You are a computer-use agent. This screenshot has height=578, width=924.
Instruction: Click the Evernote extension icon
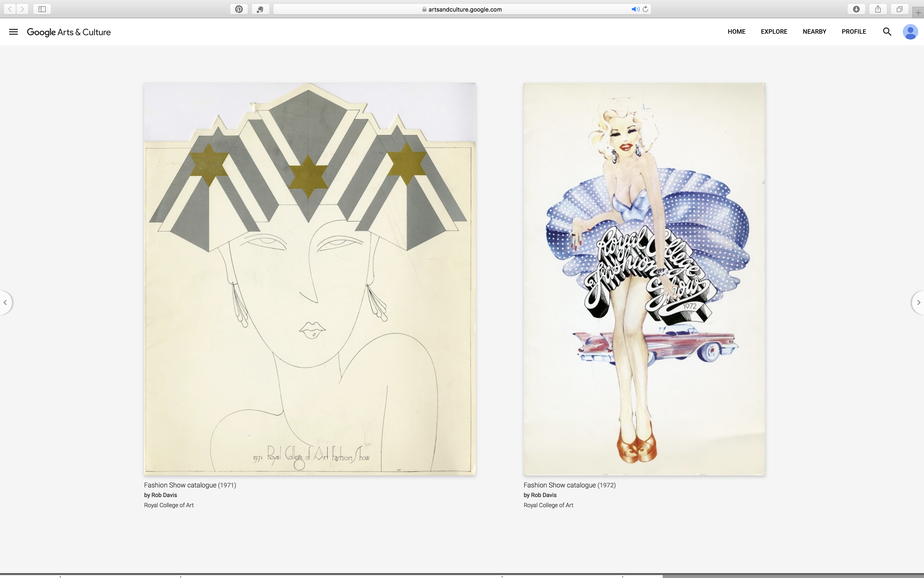[x=260, y=9]
